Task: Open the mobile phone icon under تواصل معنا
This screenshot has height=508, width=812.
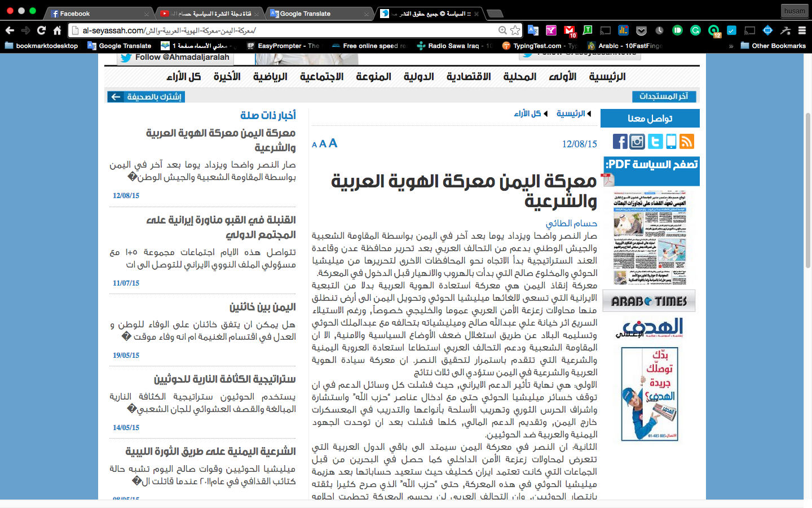Action: pyautogui.click(x=671, y=141)
